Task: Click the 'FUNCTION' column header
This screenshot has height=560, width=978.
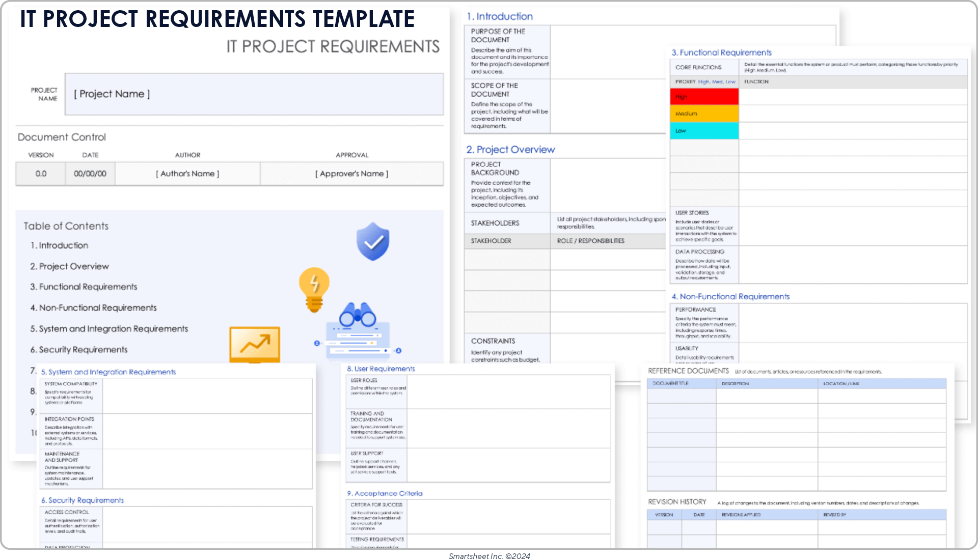Action: tap(756, 81)
